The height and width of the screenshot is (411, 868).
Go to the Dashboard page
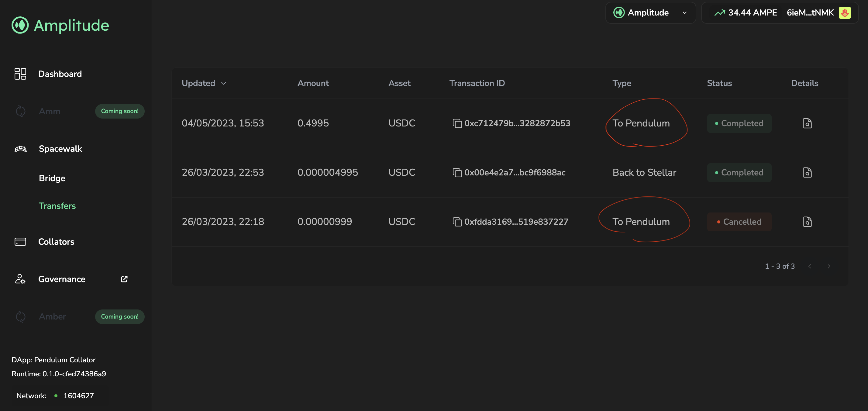click(60, 74)
